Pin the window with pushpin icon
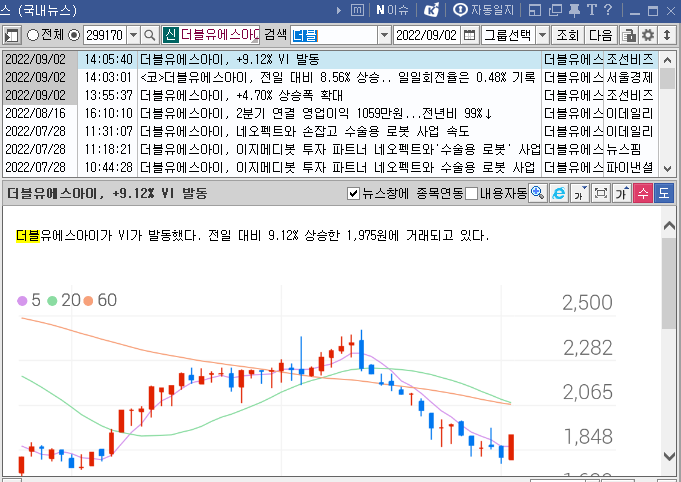Image resolution: width=681 pixels, height=482 pixels. click(x=574, y=10)
